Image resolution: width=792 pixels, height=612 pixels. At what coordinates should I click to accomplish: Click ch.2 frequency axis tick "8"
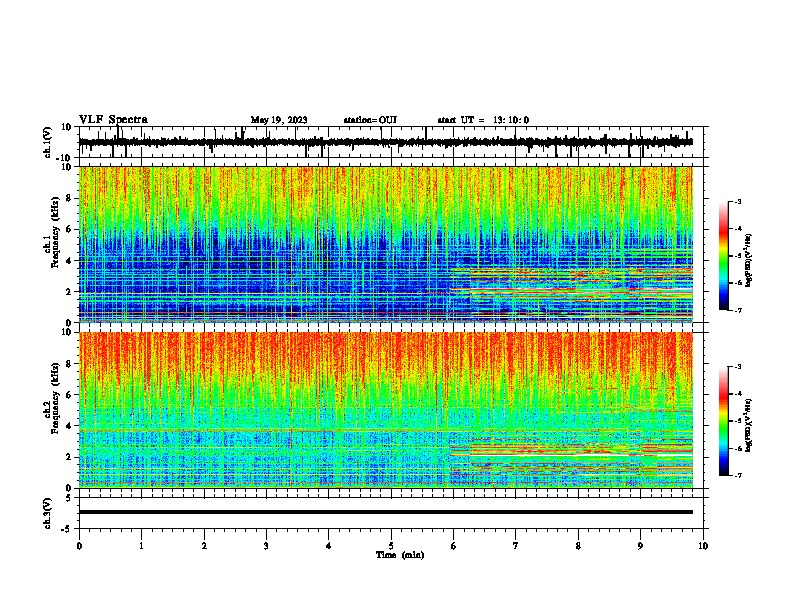click(69, 364)
